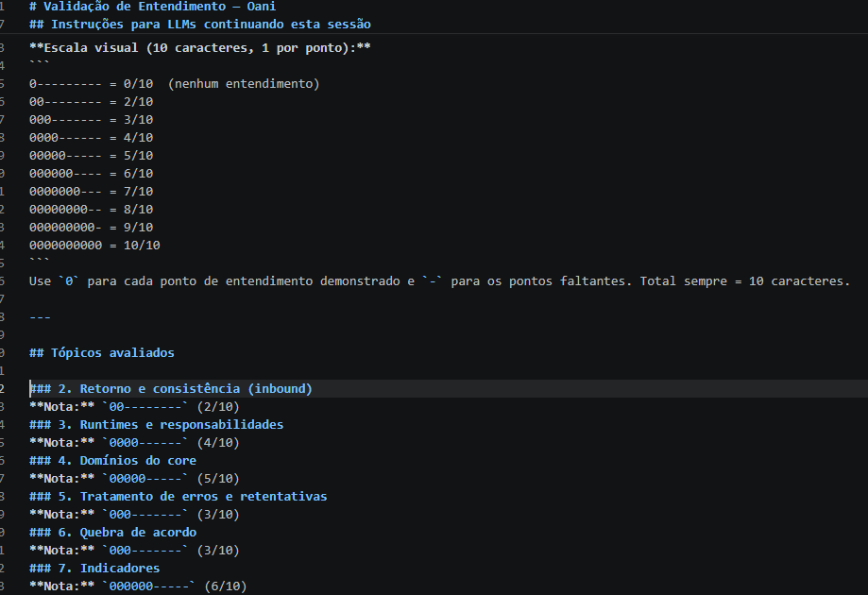Click the heading "### 5. Tratamento de erros e retentativas"
This screenshot has width=868, height=595.
pyautogui.click(x=179, y=497)
